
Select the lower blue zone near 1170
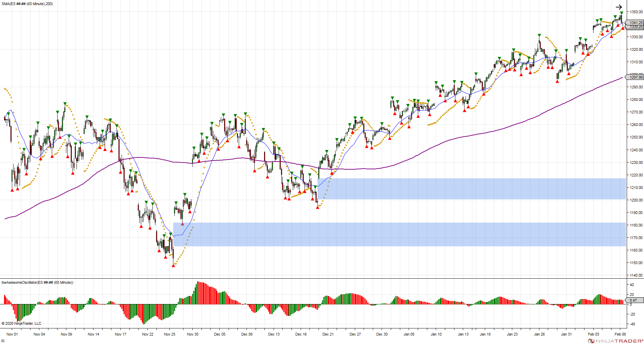[400, 234]
